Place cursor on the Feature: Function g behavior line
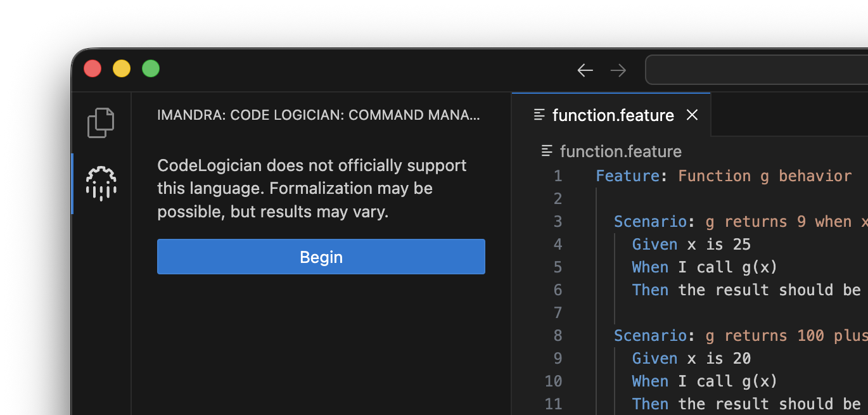 point(722,176)
